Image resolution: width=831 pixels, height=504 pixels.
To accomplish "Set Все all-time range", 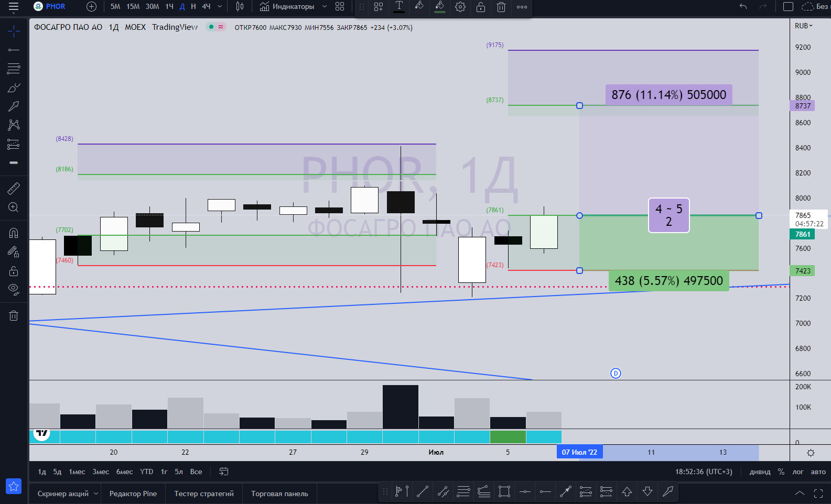I will coord(196,472).
